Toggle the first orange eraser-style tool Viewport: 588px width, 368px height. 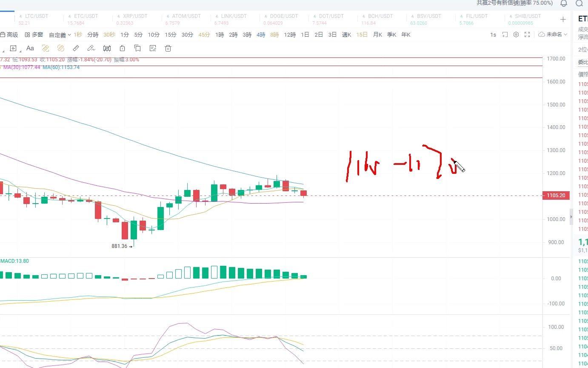46,48
